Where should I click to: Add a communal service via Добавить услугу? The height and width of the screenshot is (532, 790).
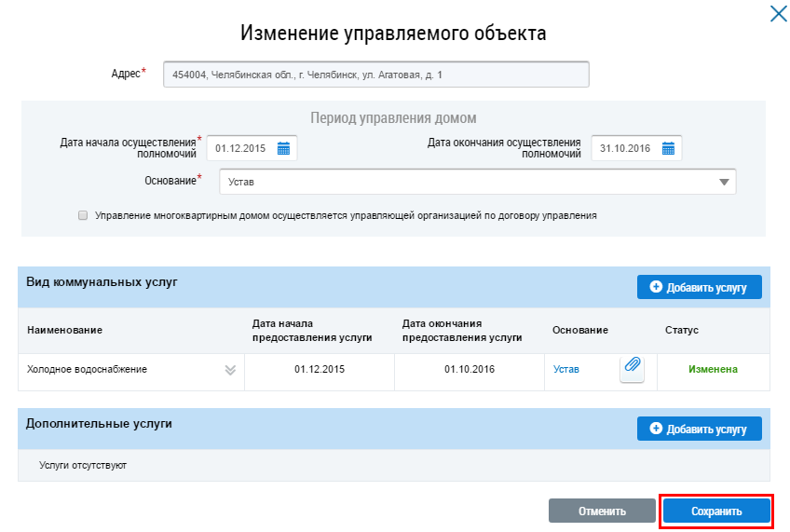tap(699, 287)
